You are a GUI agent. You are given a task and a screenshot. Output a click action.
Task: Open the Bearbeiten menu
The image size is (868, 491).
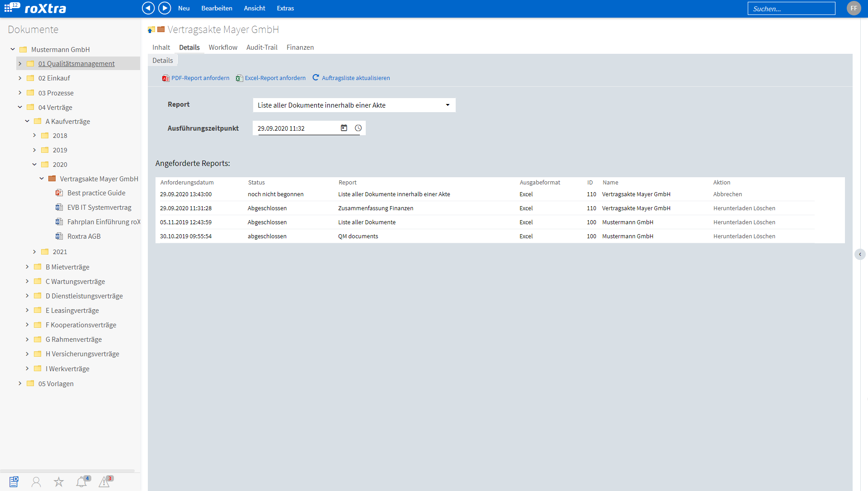(217, 8)
